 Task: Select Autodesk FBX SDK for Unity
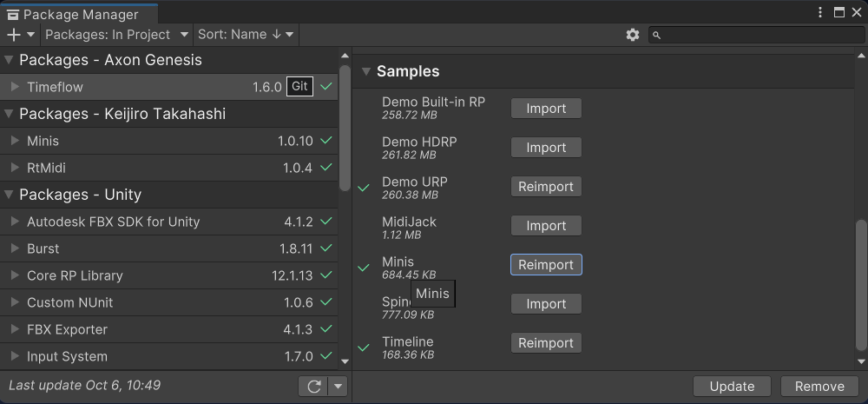coord(169,222)
